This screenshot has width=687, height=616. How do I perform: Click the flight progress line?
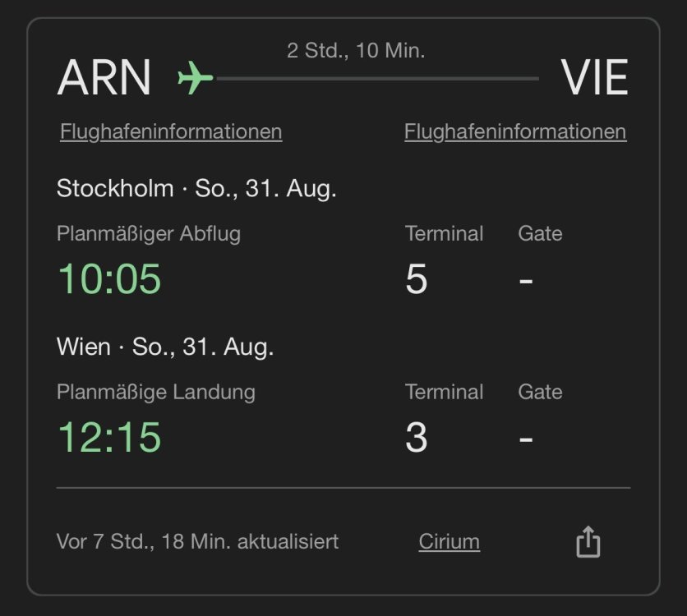(x=376, y=79)
